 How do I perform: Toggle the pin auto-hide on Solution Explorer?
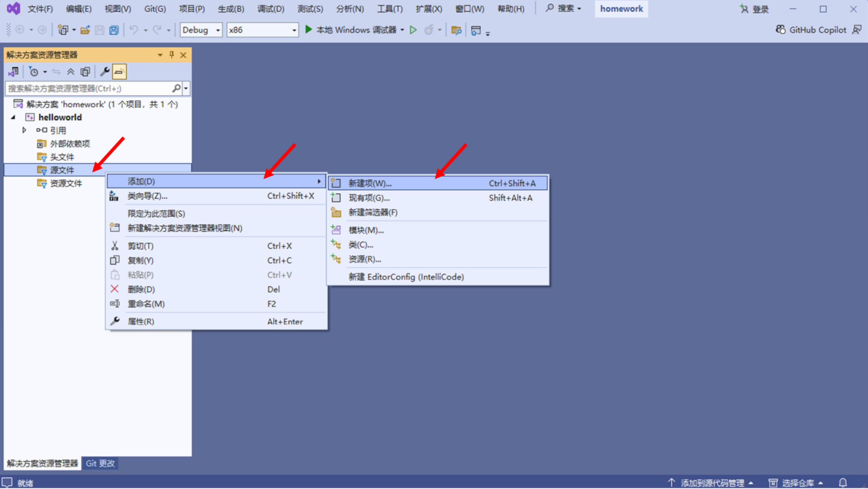coord(172,55)
